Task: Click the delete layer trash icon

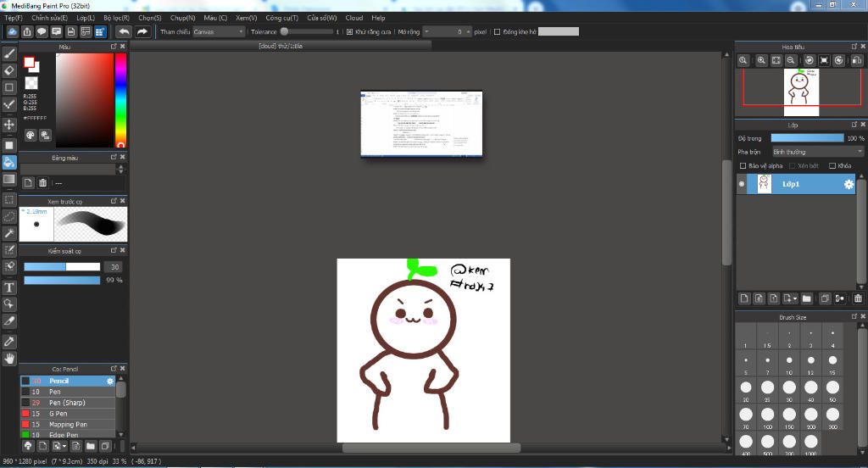Action: coord(858,298)
